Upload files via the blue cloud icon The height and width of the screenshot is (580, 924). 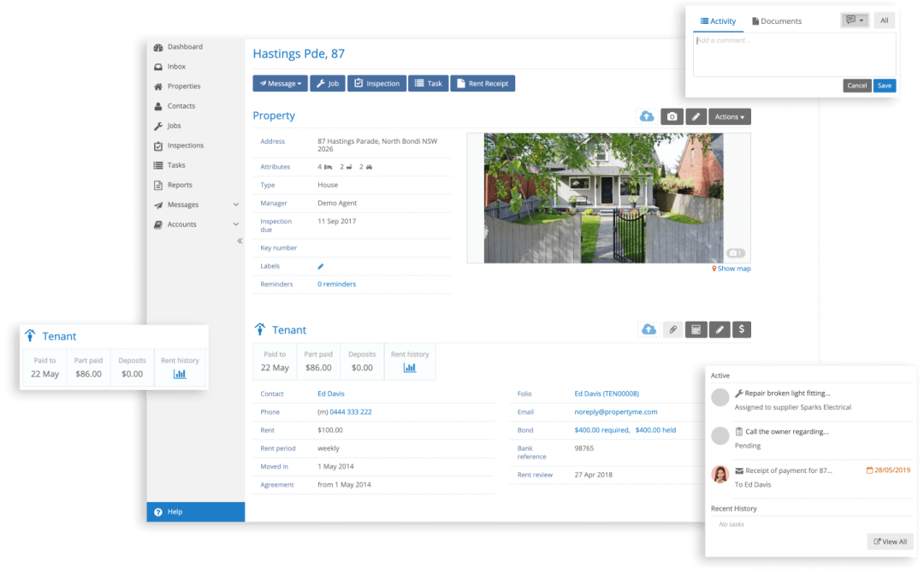(x=647, y=115)
